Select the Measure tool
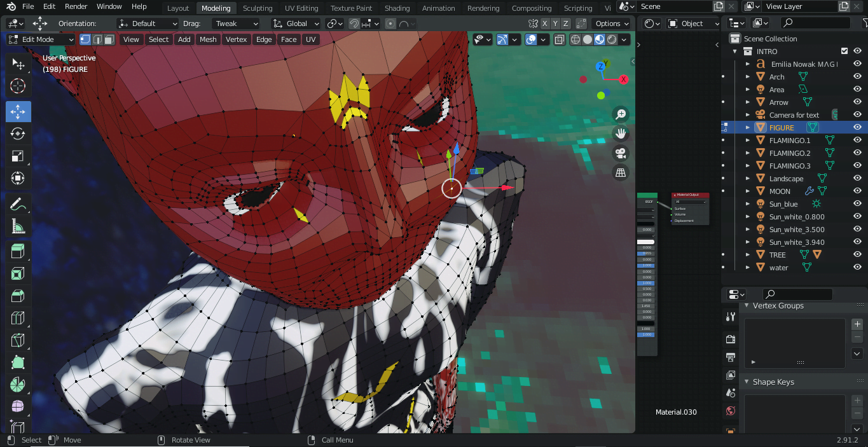The image size is (868, 447). [x=18, y=226]
